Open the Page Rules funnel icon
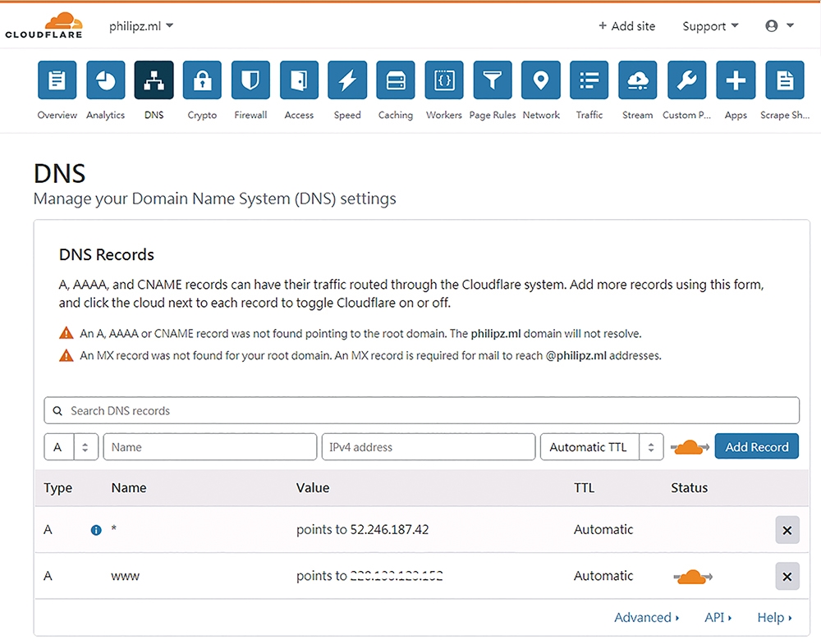This screenshot has width=821, height=644. tap(492, 80)
